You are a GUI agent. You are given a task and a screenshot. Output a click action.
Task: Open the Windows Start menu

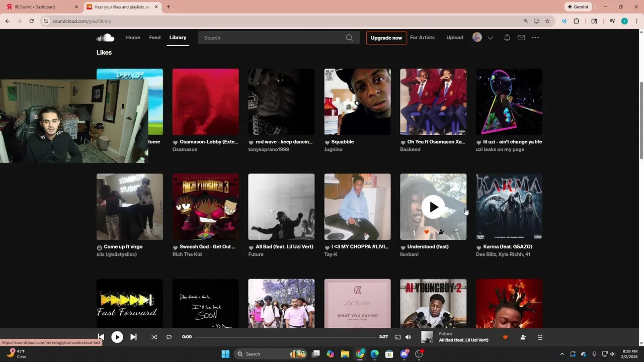pos(225,354)
